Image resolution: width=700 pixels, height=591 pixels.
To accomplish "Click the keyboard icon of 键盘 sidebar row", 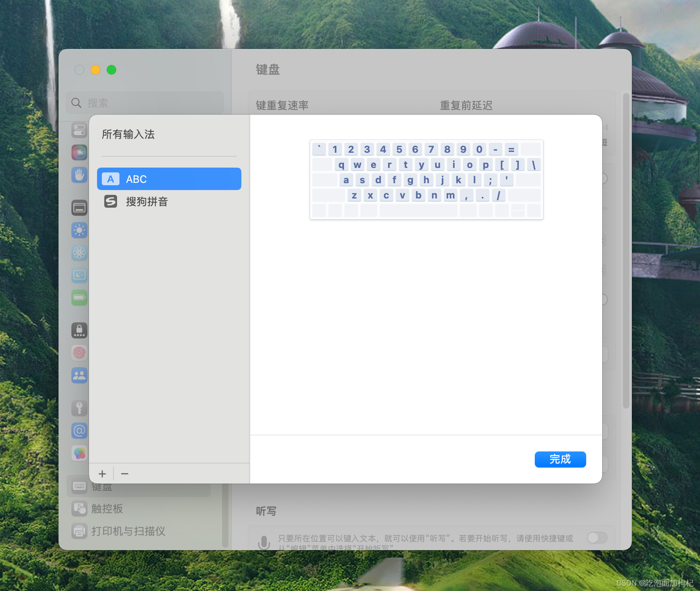I will (79, 486).
